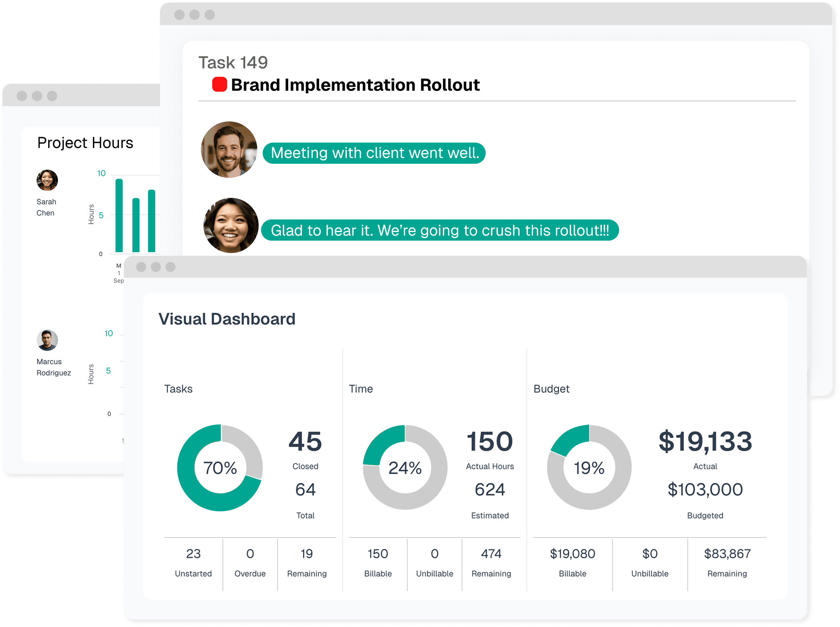Expand the Budget section of the dashboard
This screenshot has width=840, height=627.
(x=551, y=389)
